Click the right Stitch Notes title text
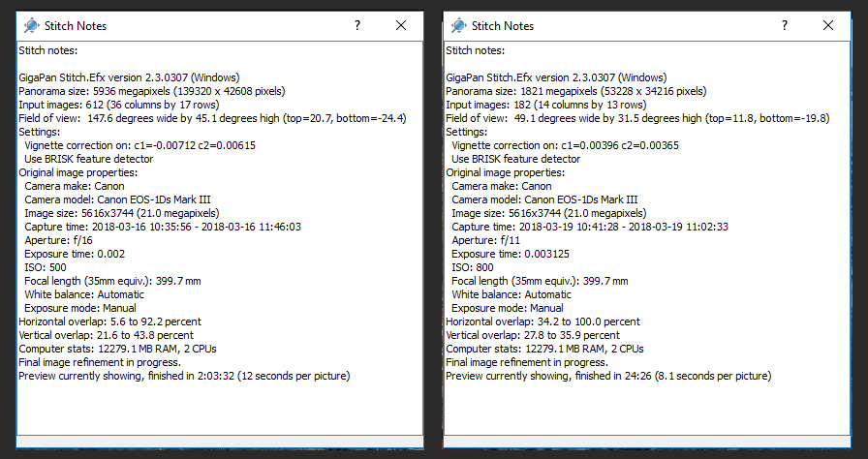 (x=503, y=26)
